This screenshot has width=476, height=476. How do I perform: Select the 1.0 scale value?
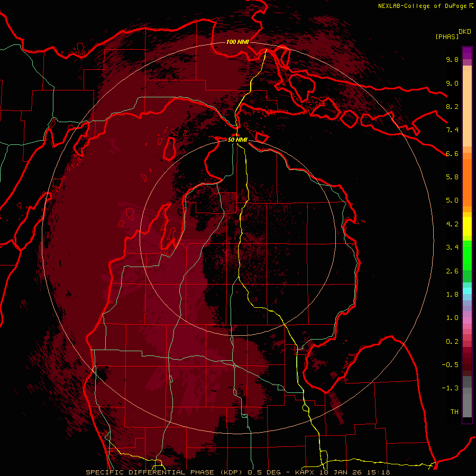[452, 318]
